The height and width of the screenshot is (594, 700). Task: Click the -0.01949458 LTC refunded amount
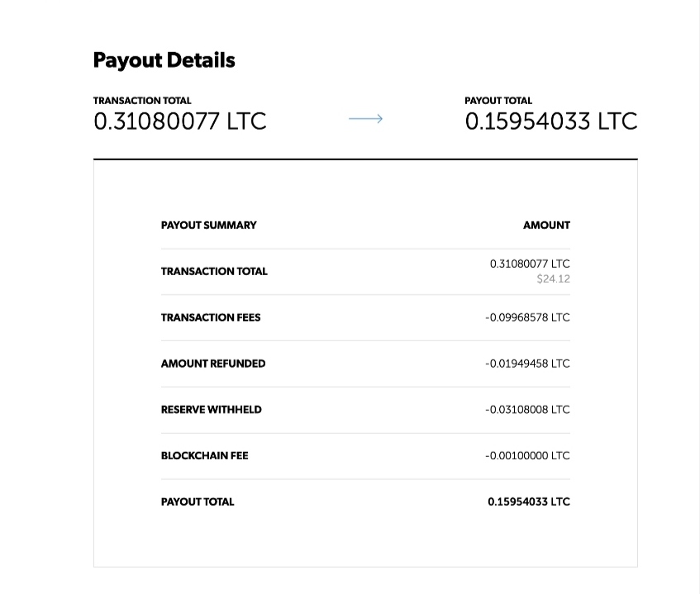pos(527,364)
